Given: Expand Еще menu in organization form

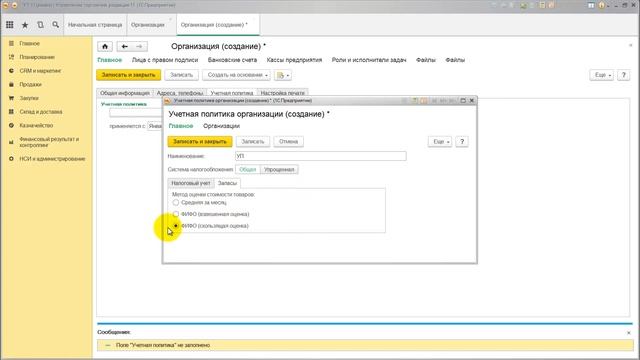Looking at the screenshot, I should tap(602, 75).
